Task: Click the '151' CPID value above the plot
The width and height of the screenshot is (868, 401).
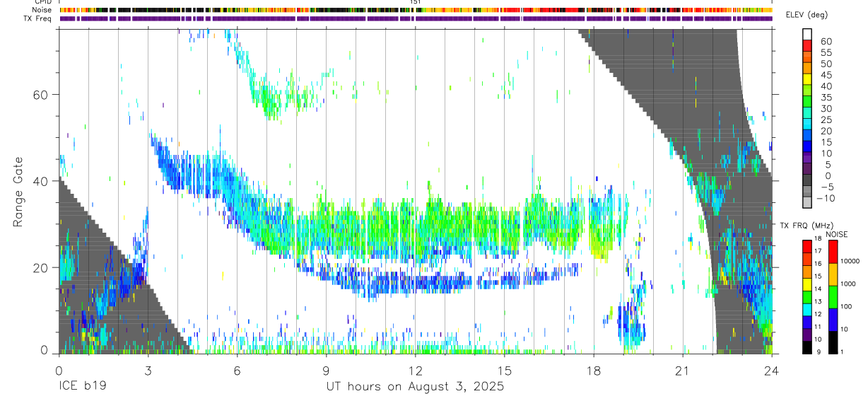Action: click(415, 2)
